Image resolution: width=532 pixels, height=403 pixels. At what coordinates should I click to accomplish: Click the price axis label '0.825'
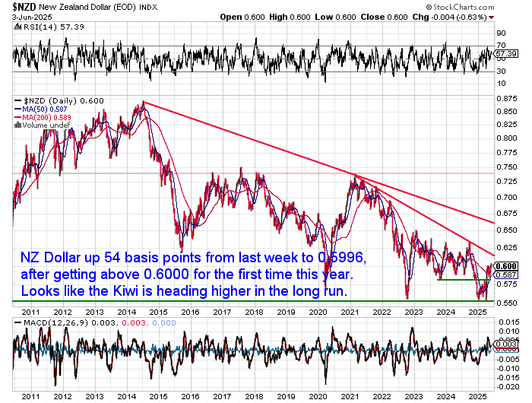(507, 125)
